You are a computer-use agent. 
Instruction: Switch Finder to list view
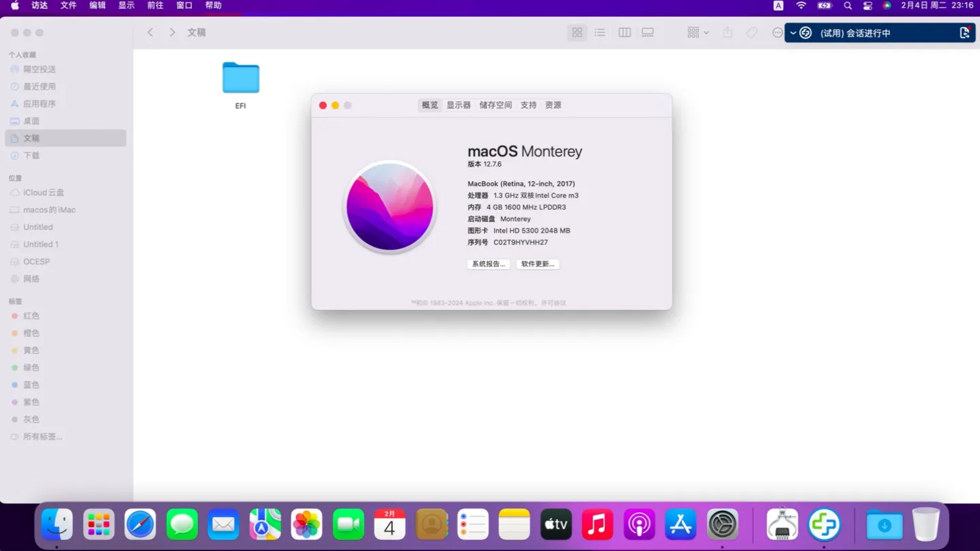coord(600,33)
